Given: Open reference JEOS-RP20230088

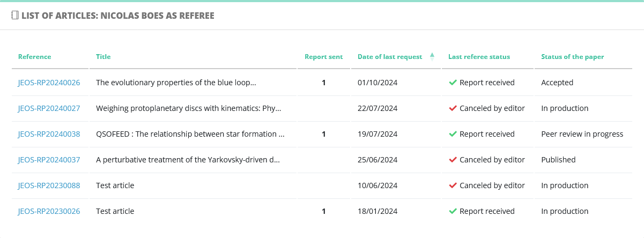Looking at the screenshot, I should (x=49, y=185).
